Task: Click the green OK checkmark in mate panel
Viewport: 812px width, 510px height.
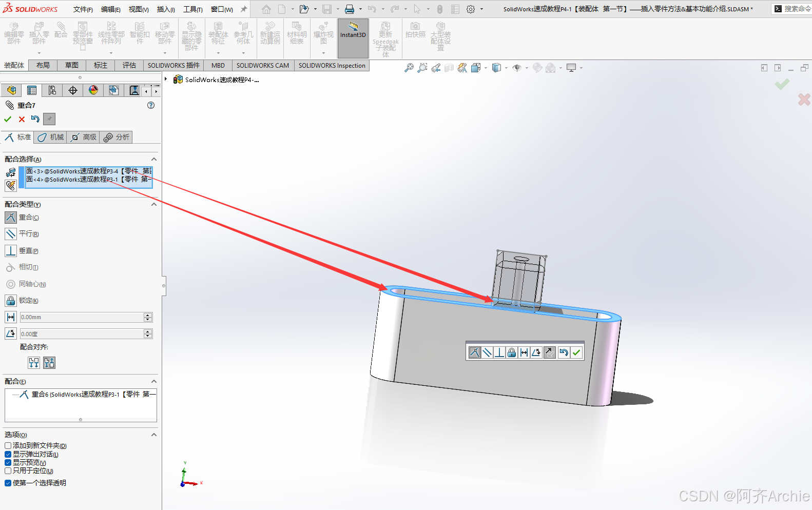Action: pyautogui.click(x=8, y=119)
